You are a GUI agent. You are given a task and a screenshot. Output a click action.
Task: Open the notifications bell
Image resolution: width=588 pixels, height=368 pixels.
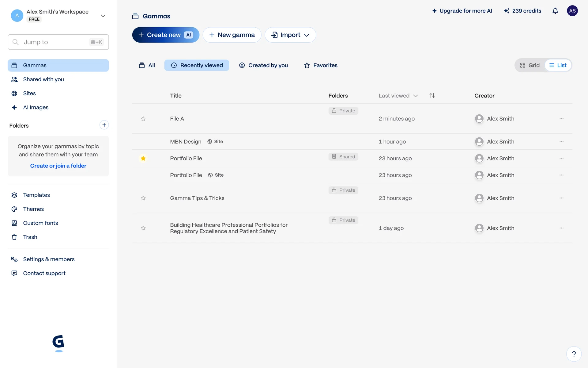555,11
